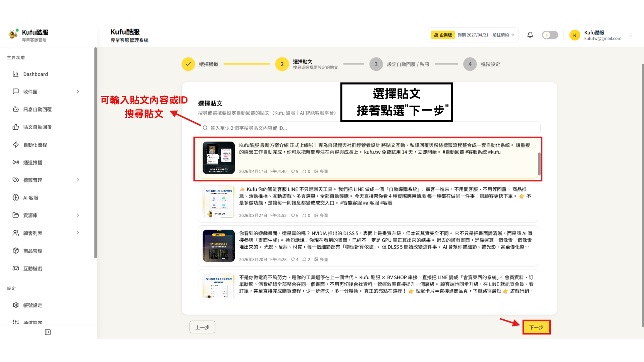
Task: Click the 多圖 image icon on March 27 post
Action: [316, 216]
